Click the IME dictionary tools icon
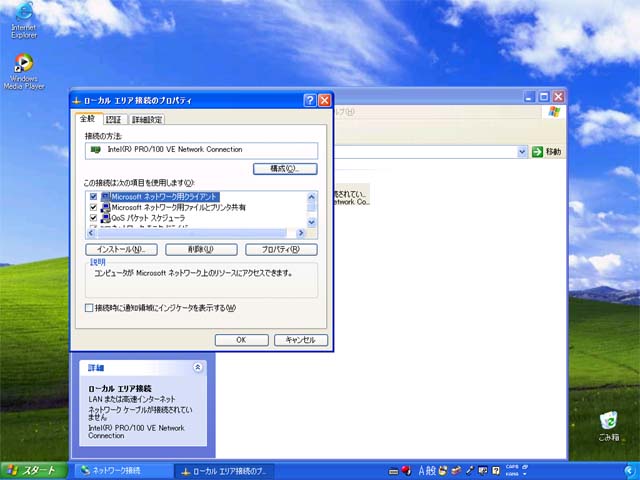The height and width of the screenshot is (480, 640). pyautogui.click(x=456, y=471)
